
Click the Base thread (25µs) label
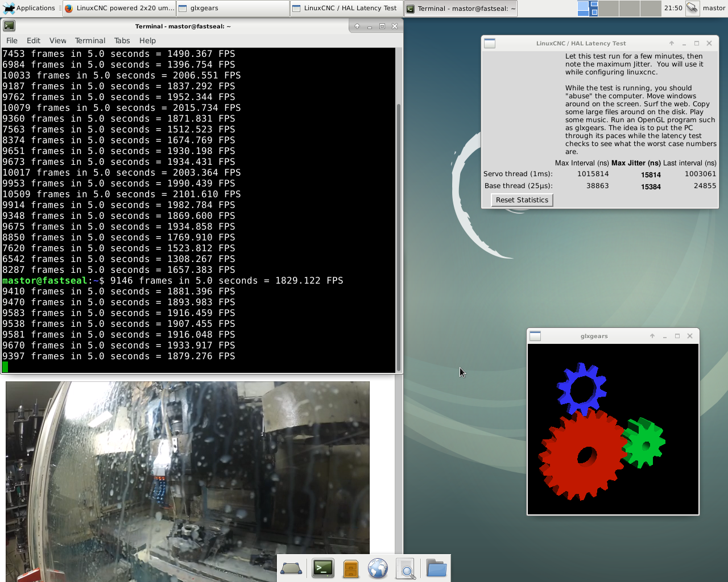(518, 186)
